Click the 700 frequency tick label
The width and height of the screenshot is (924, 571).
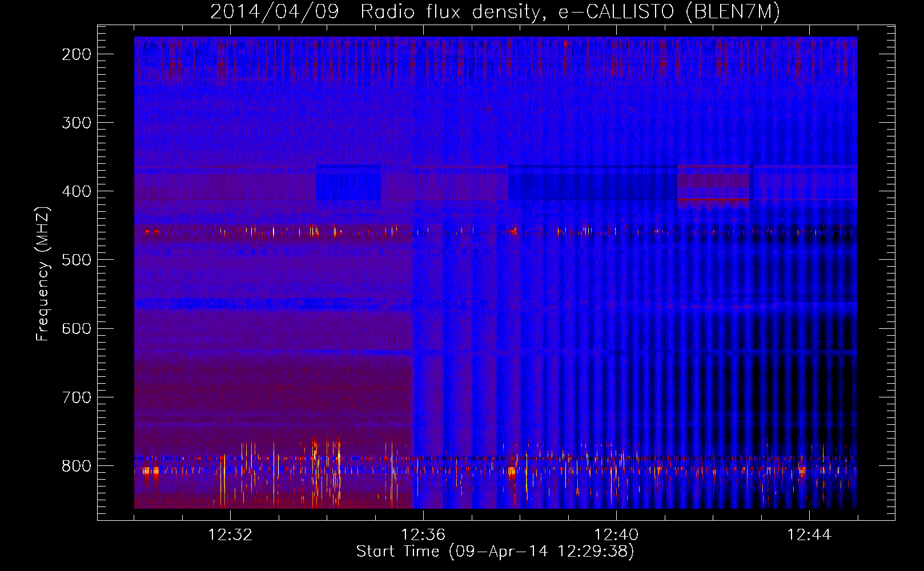77,397
